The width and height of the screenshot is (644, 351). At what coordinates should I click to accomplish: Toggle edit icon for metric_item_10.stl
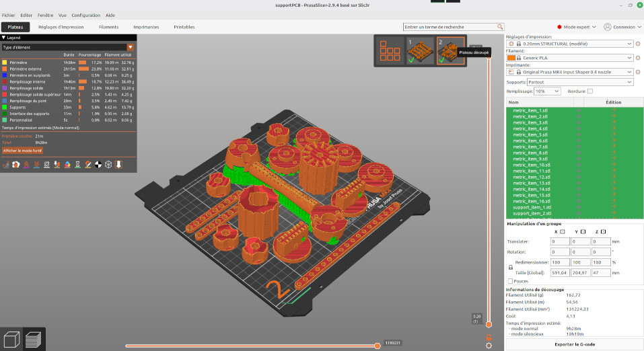click(x=614, y=165)
